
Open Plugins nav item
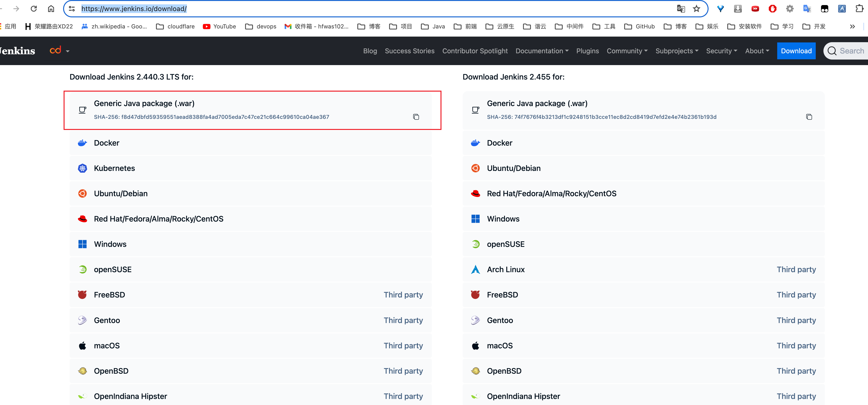587,51
